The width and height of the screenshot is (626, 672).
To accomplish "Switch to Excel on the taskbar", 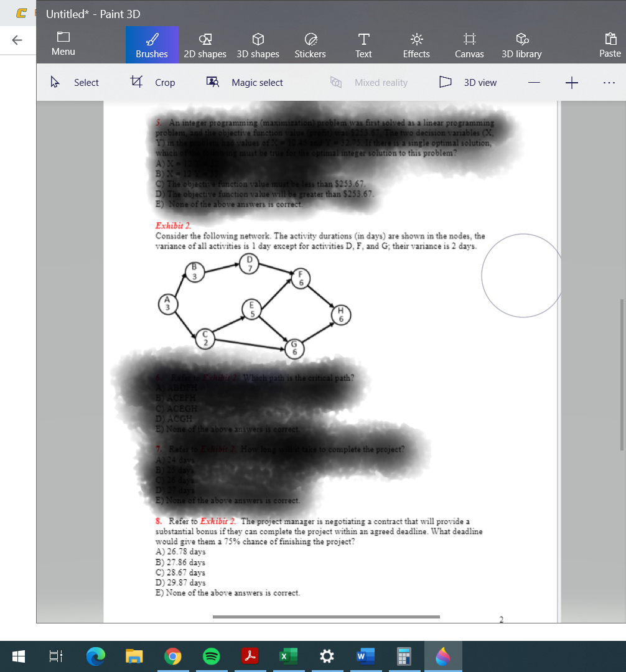I will 288,656.
